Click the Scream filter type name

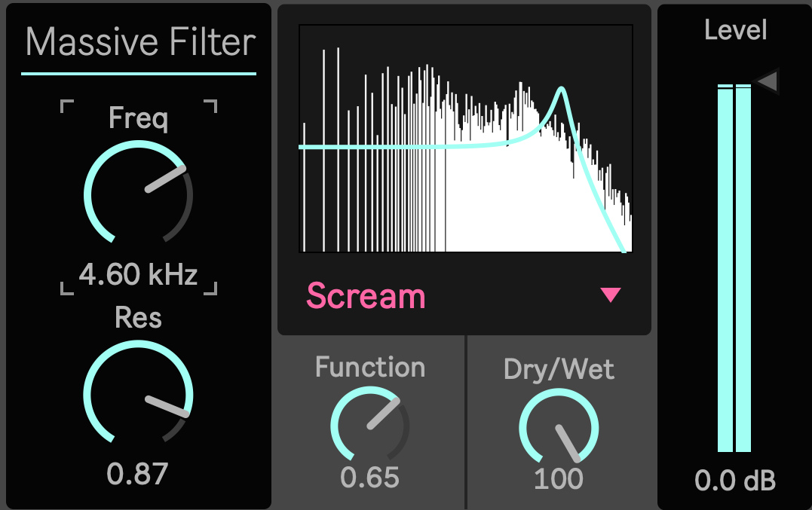(x=366, y=297)
